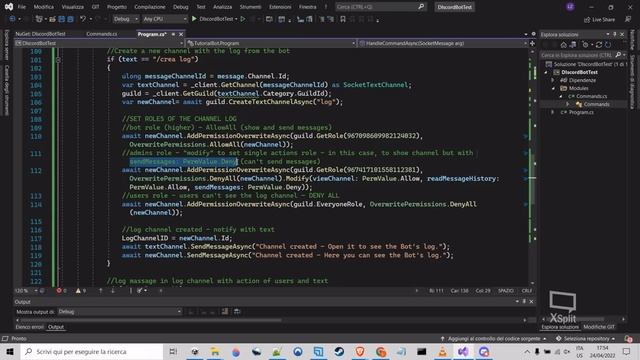Click the warnings yellow triangle icon

[x=78, y=291]
